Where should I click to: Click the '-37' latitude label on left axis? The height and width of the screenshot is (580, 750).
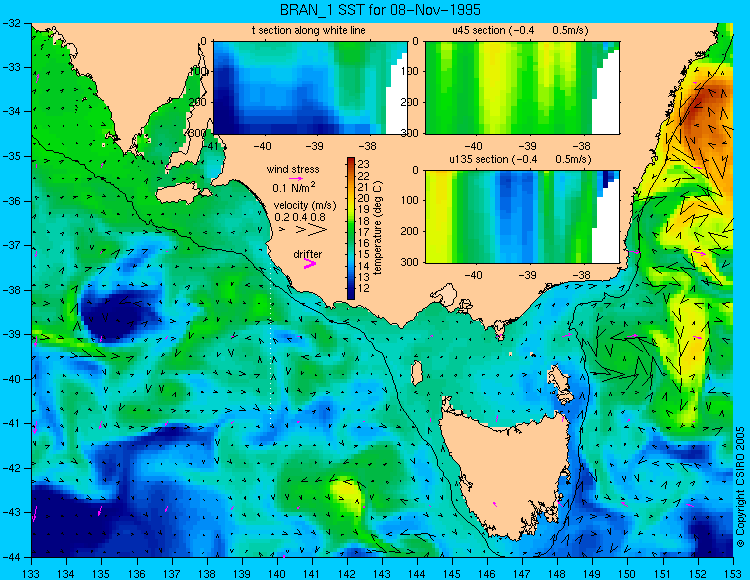pyautogui.click(x=13, y=245)
